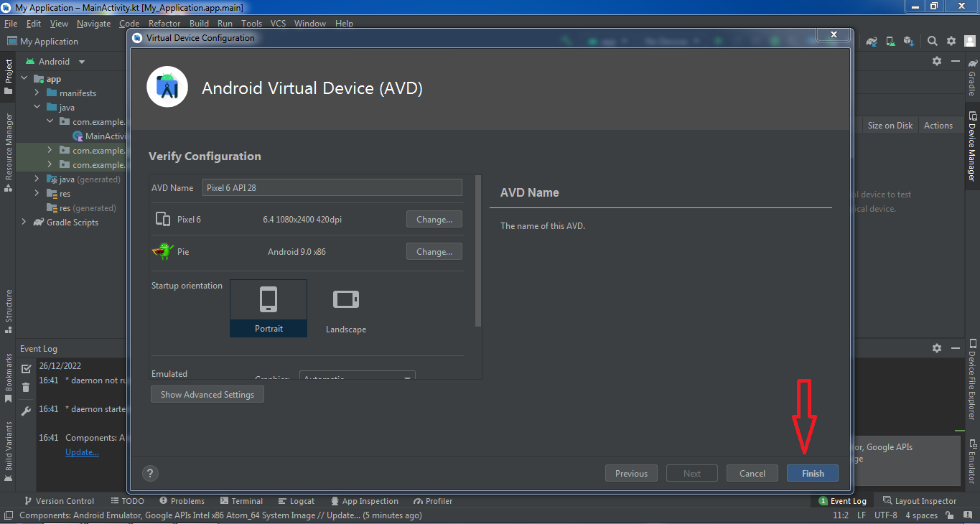Open the Gradle tool window
The width and height of the screenshot is (980, 524).
972,78
